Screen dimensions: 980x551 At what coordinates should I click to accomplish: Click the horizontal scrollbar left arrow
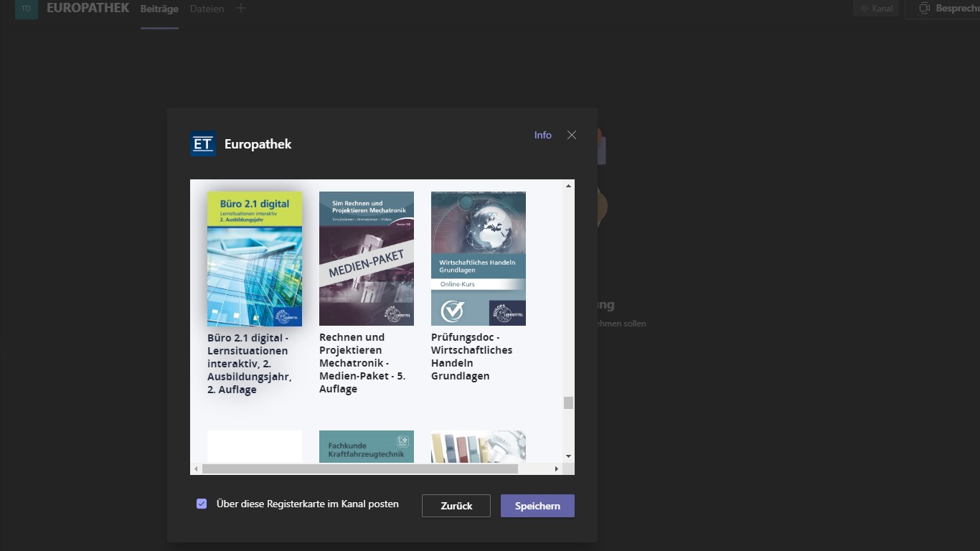[197, 468]
